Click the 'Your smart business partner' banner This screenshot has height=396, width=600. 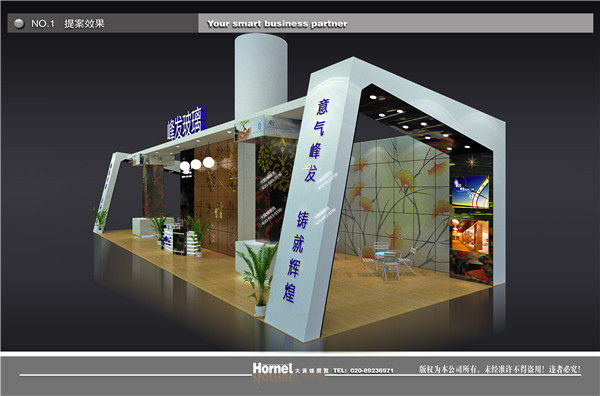(395, 23)
